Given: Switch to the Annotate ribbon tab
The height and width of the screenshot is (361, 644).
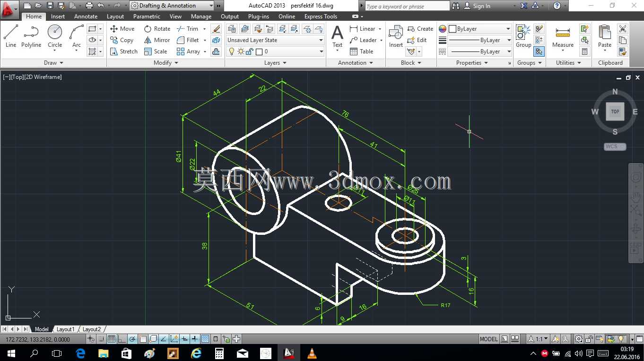Looking at the screenshot, I should click(x=86, y=17).
